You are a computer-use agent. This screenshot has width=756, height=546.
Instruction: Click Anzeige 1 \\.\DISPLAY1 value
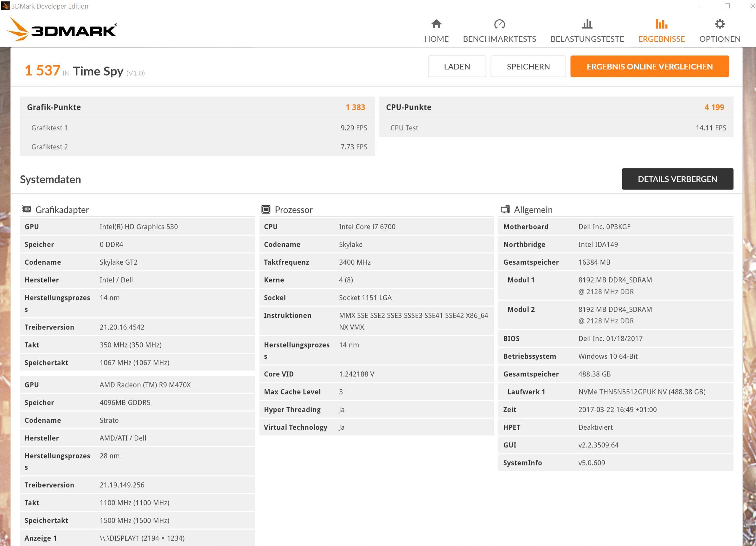[x=142, y=538]
